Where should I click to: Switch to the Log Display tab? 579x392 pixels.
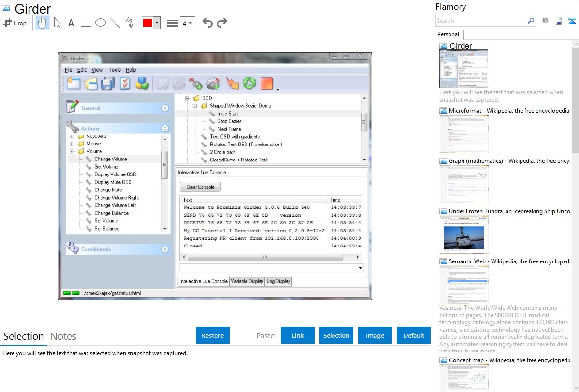pos(278,281)
